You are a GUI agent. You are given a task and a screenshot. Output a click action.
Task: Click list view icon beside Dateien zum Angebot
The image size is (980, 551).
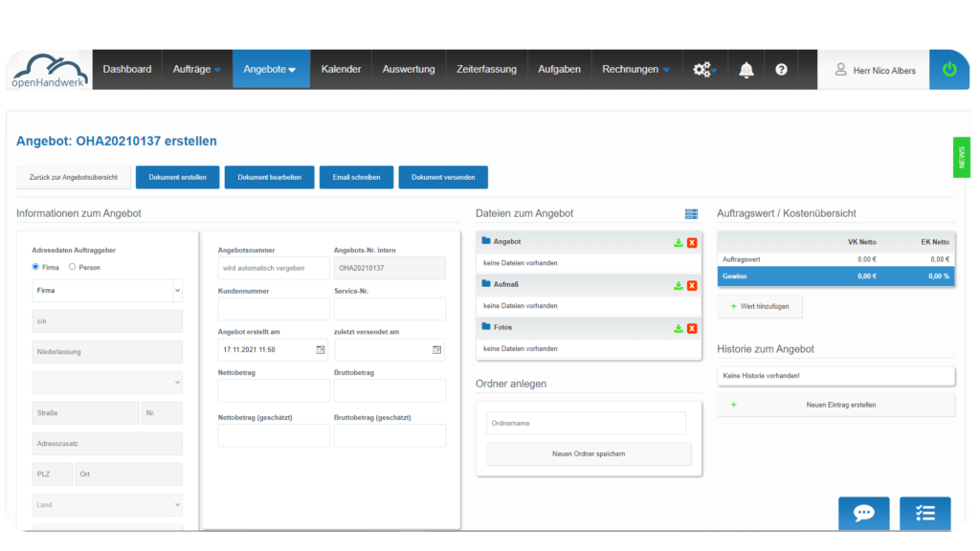692,213
